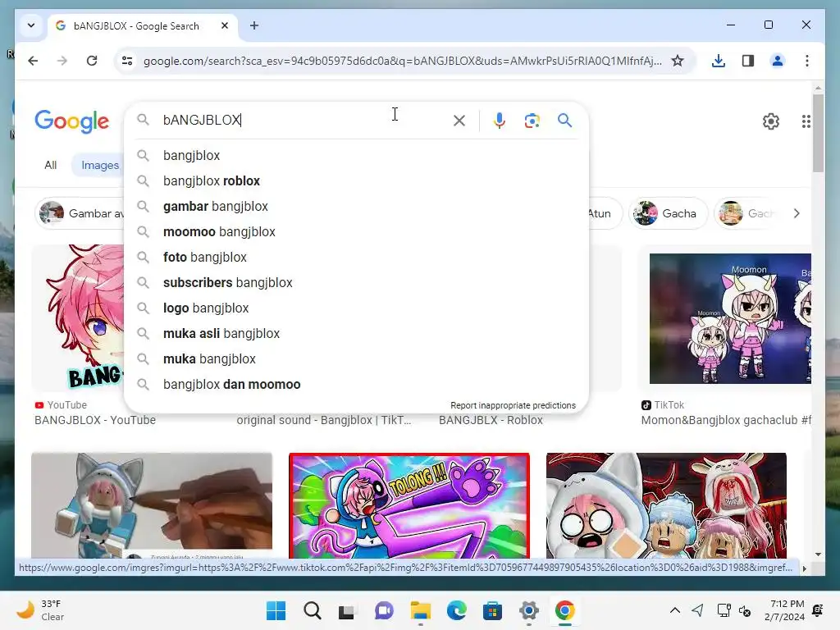Select the 'Gambar av' related chip
Image resolution: width=840 pixels, height=630 pixels.
click(x=80, y=213)
